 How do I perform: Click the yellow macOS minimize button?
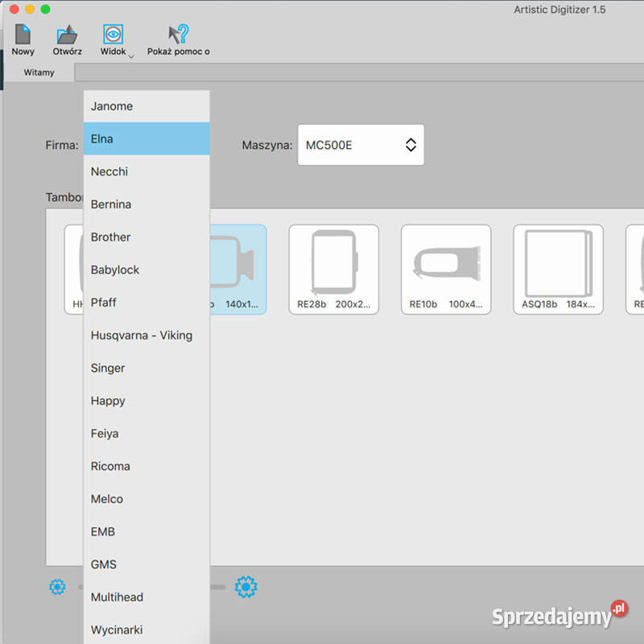(30, 9)
